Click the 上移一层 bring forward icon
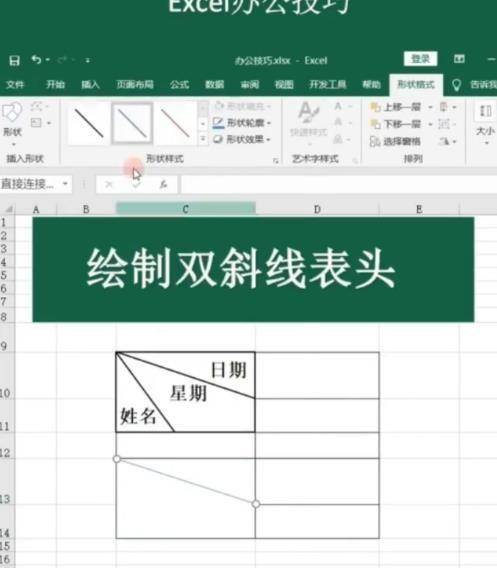497x568 pixels. point(375,107)
